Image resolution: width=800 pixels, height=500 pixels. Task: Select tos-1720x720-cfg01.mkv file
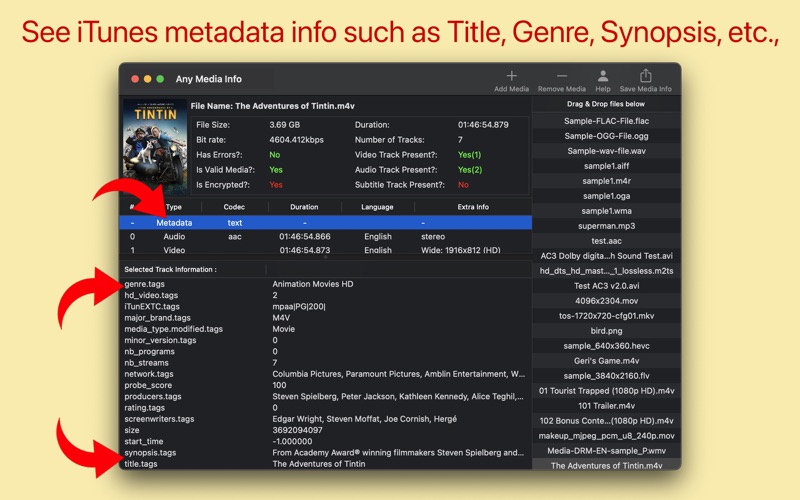606,316
